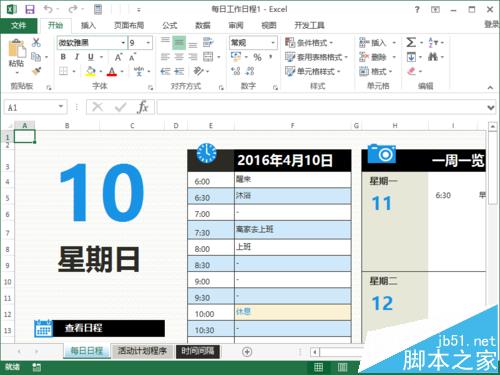This screenshot has height=375, width=500.
Task: Open 单元格样式 cell styles dropdown
Action: (313, 71)
